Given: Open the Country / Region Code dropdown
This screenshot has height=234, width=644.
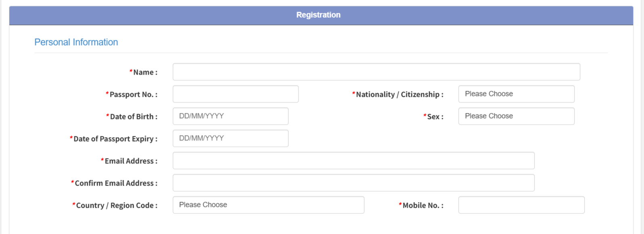Looking at the screenshot, I should pos(268,205).
